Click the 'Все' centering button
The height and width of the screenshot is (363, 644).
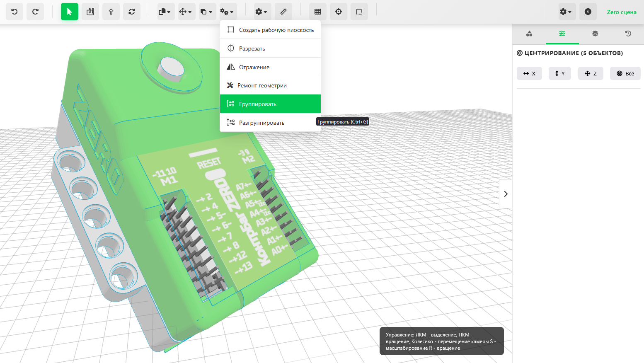coord(625,73)
